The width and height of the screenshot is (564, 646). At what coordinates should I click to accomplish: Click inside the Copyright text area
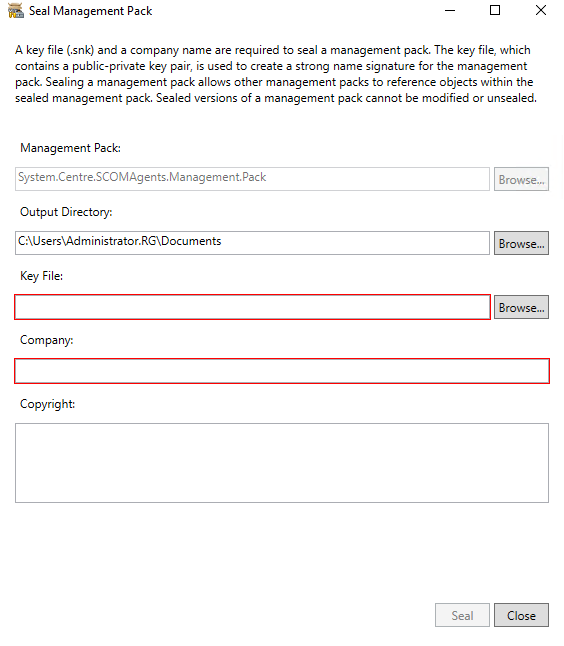pos(282,463)
